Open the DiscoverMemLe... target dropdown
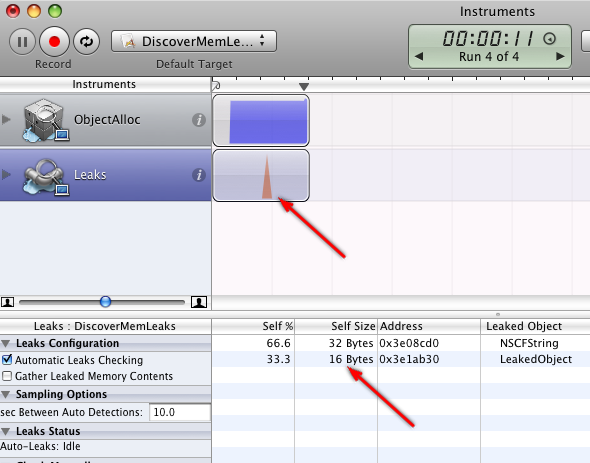 [x=194, y=41]
